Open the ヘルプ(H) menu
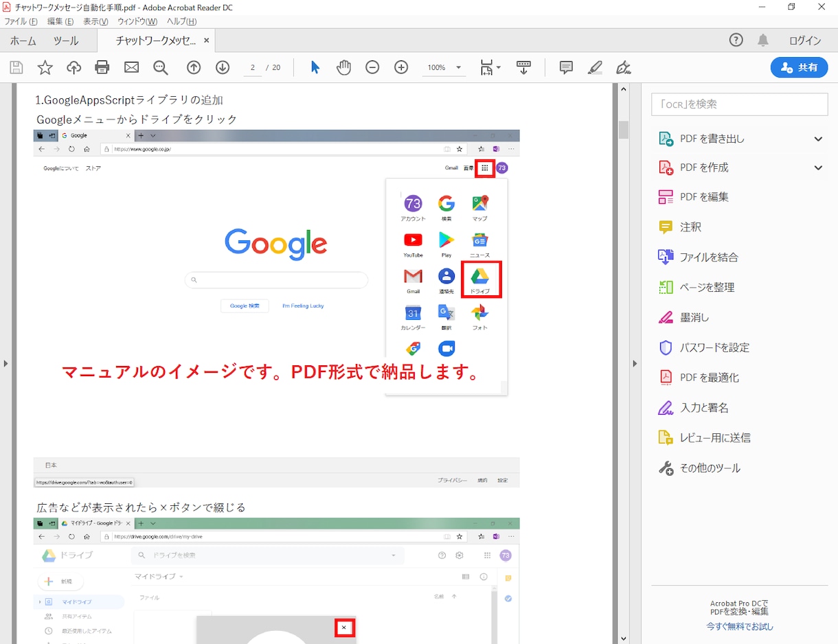Image resolution: width=838 pixels, height=644 pixels. point(181,22)
